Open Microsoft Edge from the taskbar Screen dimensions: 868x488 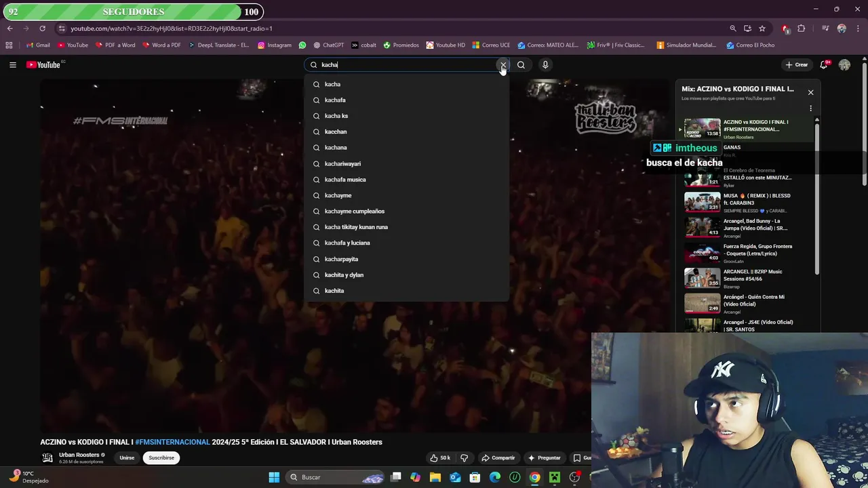pos(495,477)
